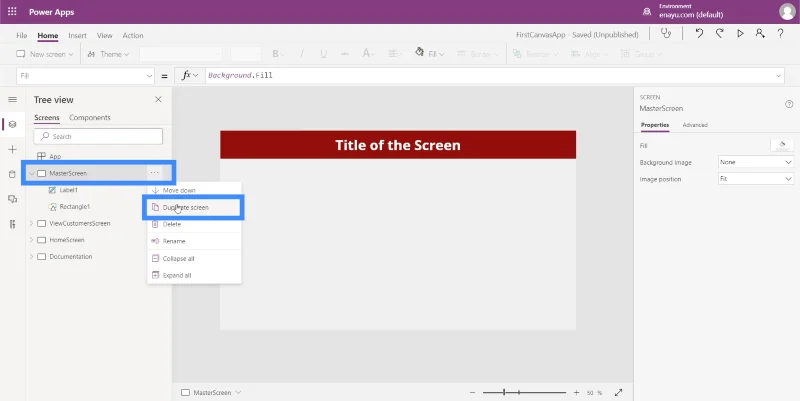Select Rectangle1 in the tree view
800x401 pixels.
74,207
